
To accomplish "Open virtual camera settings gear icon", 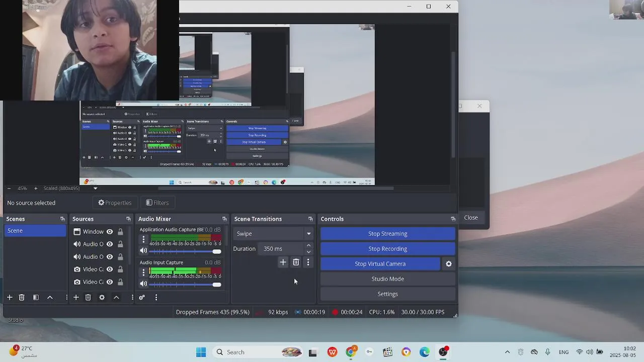I will pos(449,264).
